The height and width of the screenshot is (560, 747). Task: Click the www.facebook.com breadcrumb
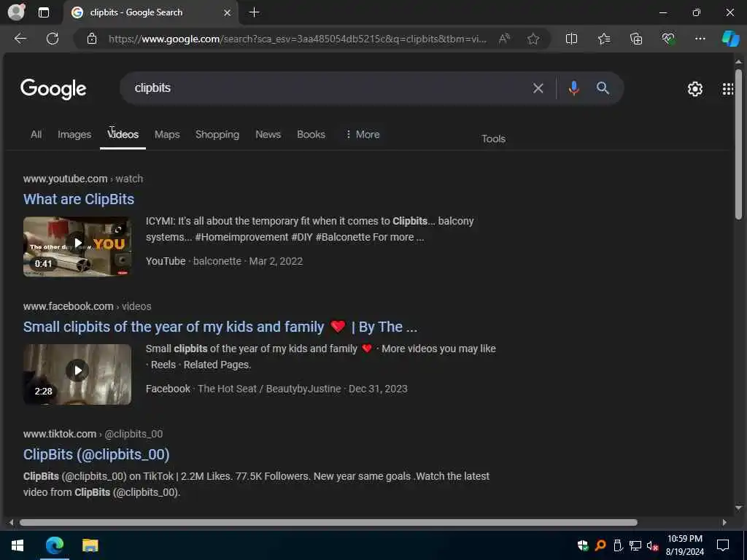pos(68,306)
